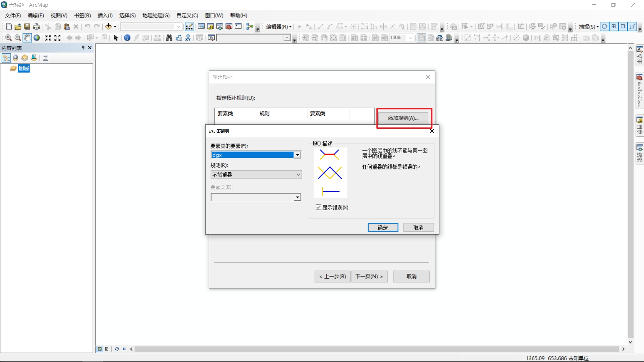The height and width of the screenshot is (362, 644).
Task: Click the Go To XY icon
Action: click(x=188, y=38)
